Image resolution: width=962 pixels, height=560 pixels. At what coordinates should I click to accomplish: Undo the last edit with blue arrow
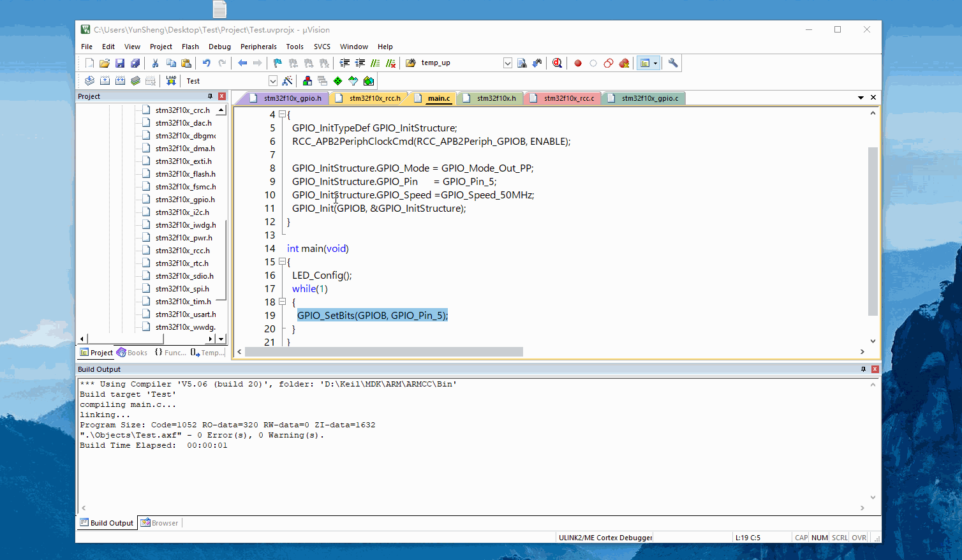coord(206,63)
